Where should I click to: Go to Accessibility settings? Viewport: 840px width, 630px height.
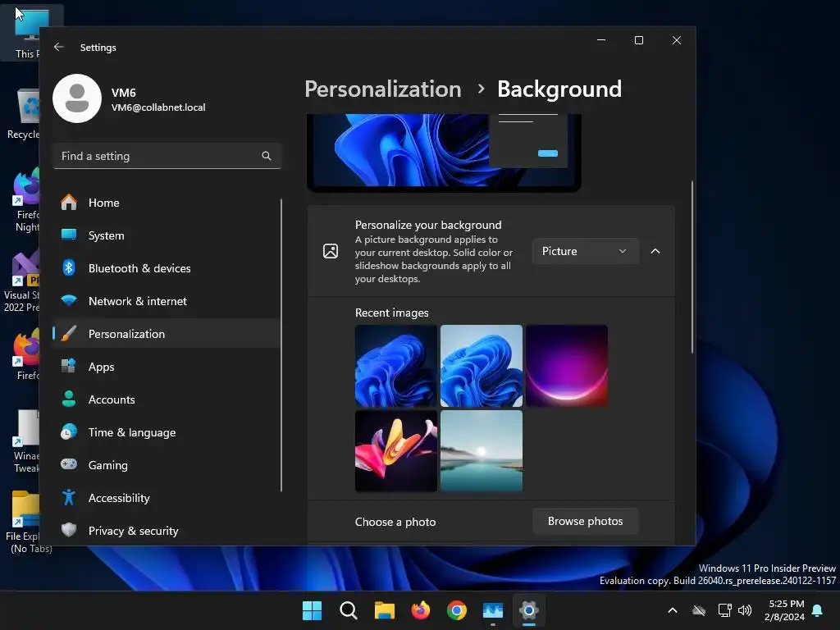(166, 498)
